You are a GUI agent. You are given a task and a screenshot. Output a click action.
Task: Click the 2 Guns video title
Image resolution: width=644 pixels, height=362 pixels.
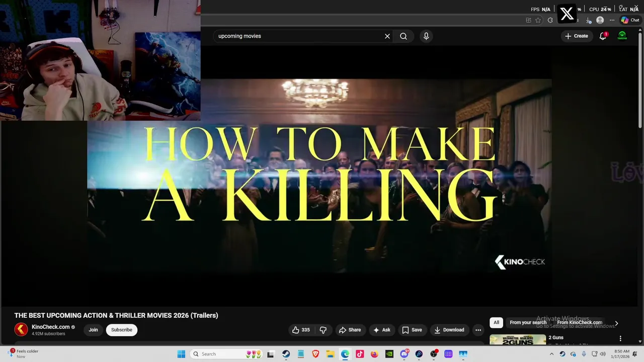pos(556,337)
